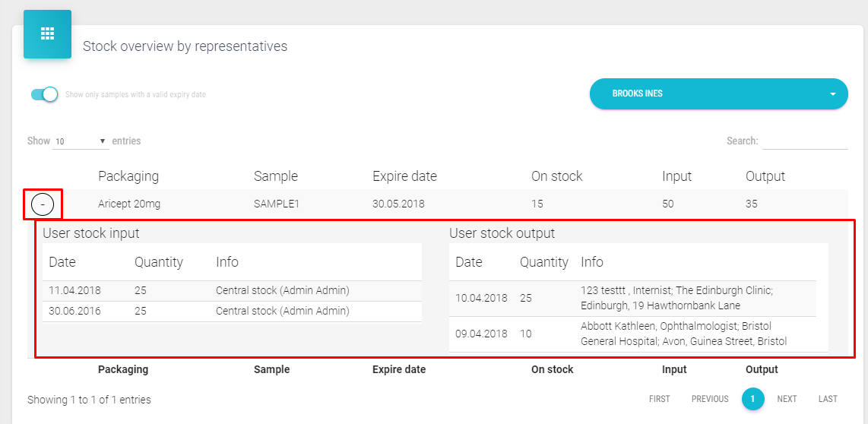Go to FIRST page of results
Image resolution: width=868 pixels, height=424 pixels.
point(659,399)
